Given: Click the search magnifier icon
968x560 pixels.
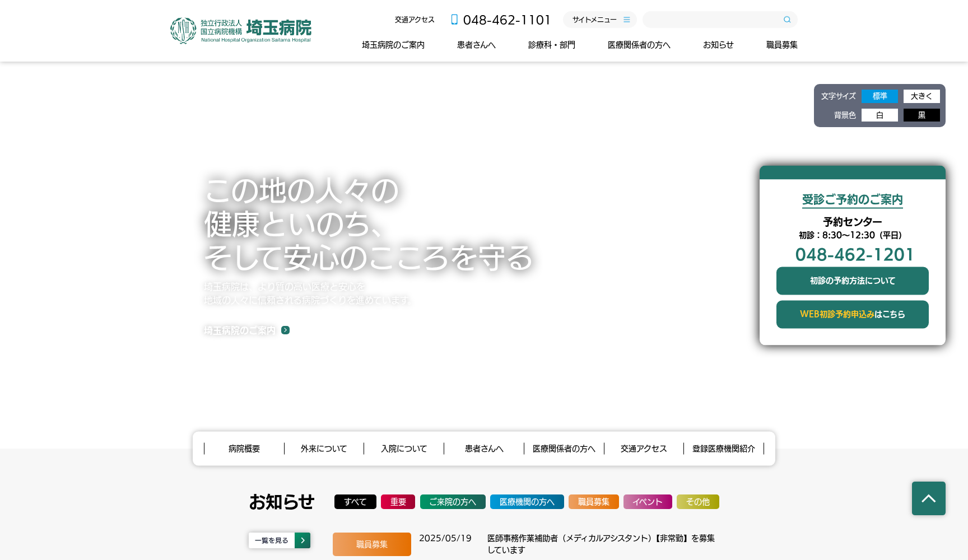Looking at the screenshot, I should coord(787,19).
